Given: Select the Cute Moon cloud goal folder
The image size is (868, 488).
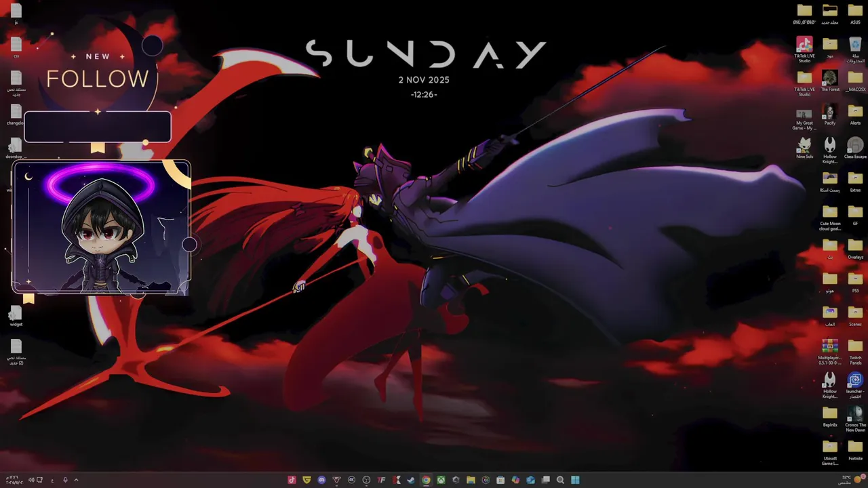Looking at the screenshot, I should click(x=830, y=217).
